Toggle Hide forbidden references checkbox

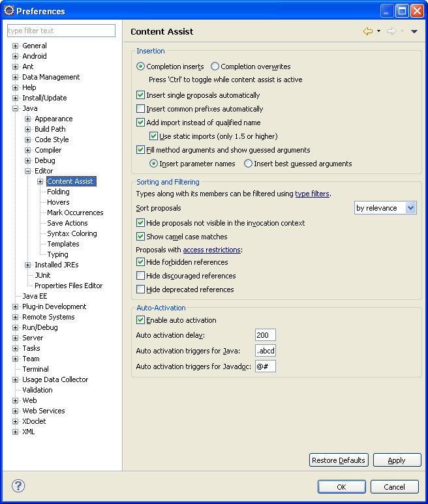pyautogui.click(x=140, y=262)
